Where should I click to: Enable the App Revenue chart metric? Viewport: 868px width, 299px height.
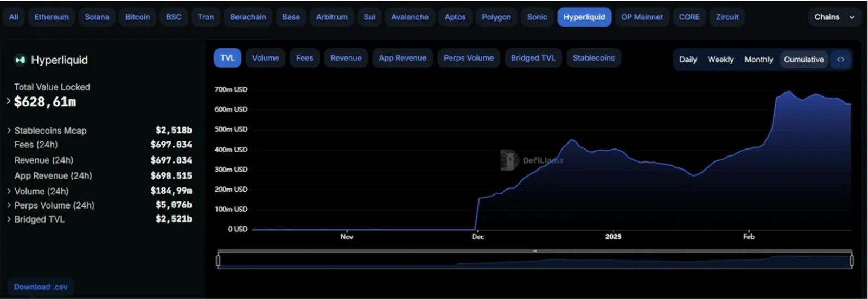click(403, 58)
